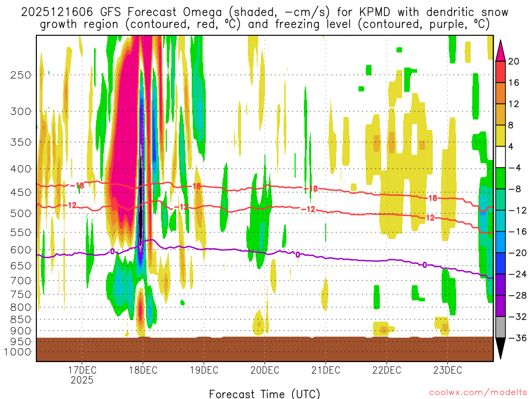Click the purple colorbar swatch between -32 and -28
This screenshot has width=532, height=399.
tap(500, 306)
